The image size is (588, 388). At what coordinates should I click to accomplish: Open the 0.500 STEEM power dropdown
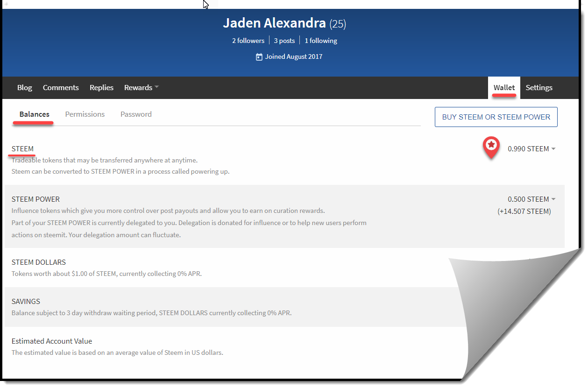point(531,199)
